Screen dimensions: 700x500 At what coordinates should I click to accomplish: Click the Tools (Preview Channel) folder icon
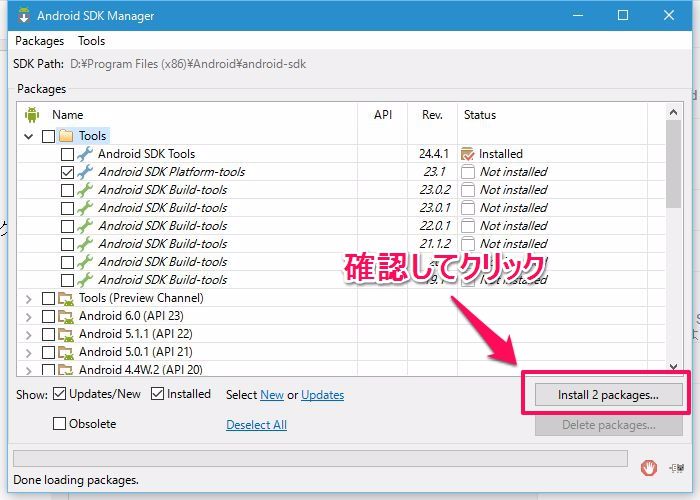coord(66,298)
